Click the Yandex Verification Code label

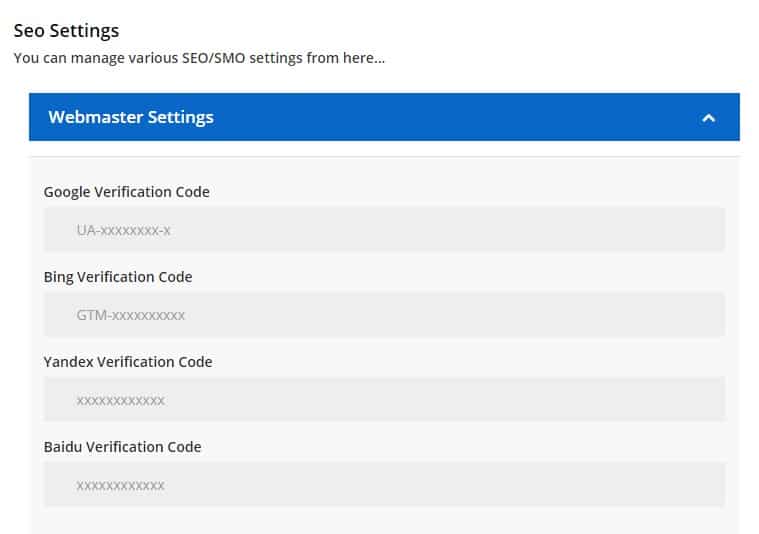[x=128, y=362]
